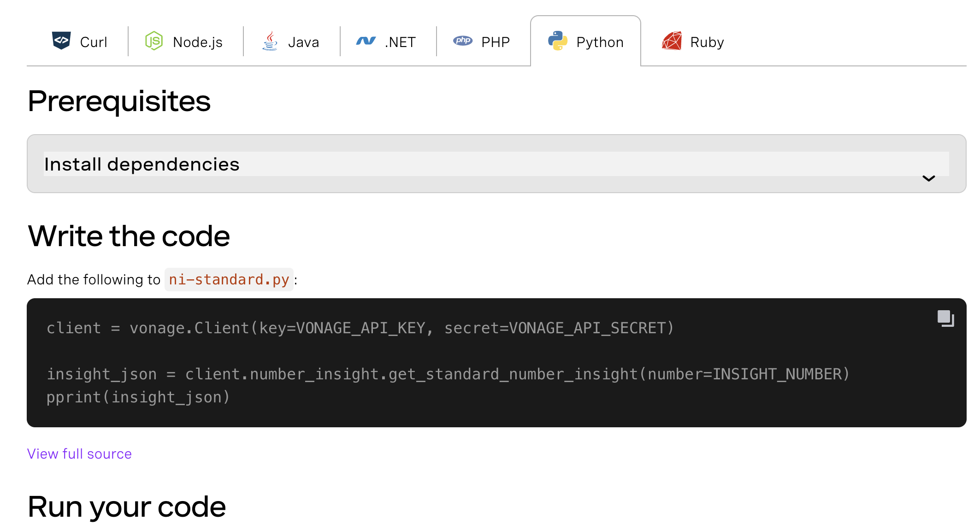980x531 pixels.
Task: Click the Curl shield icon
Action: pos(61,41)
